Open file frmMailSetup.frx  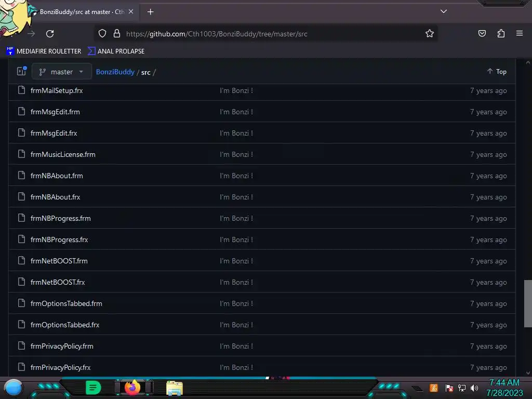(x=57, y=90)
